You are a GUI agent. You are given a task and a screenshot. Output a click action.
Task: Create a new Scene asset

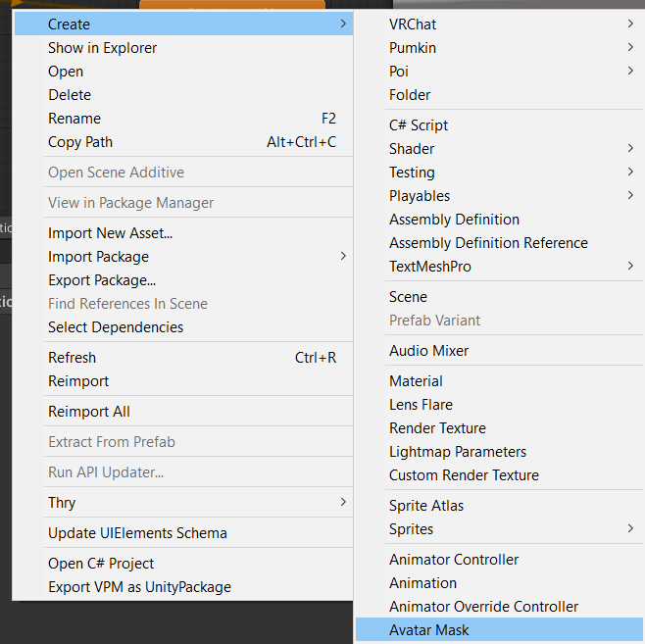point(499,296)
